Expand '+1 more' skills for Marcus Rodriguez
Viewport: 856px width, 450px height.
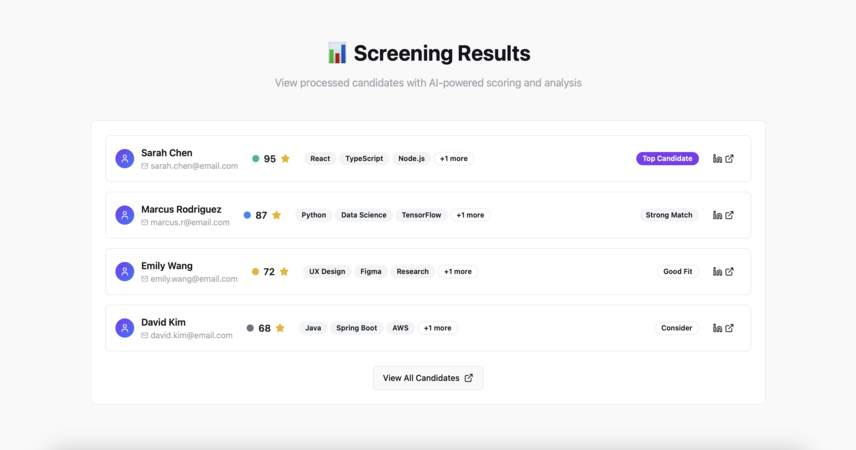(x=470, y=215)
